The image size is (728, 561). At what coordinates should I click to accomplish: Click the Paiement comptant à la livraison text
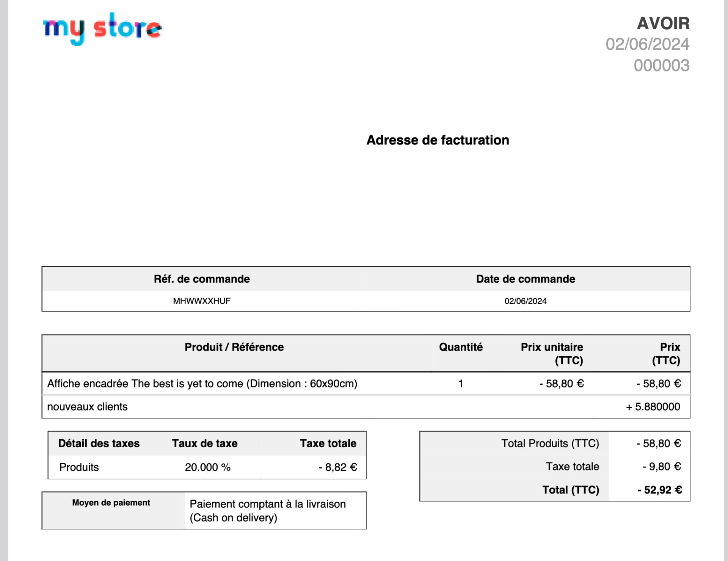[268, 504]
